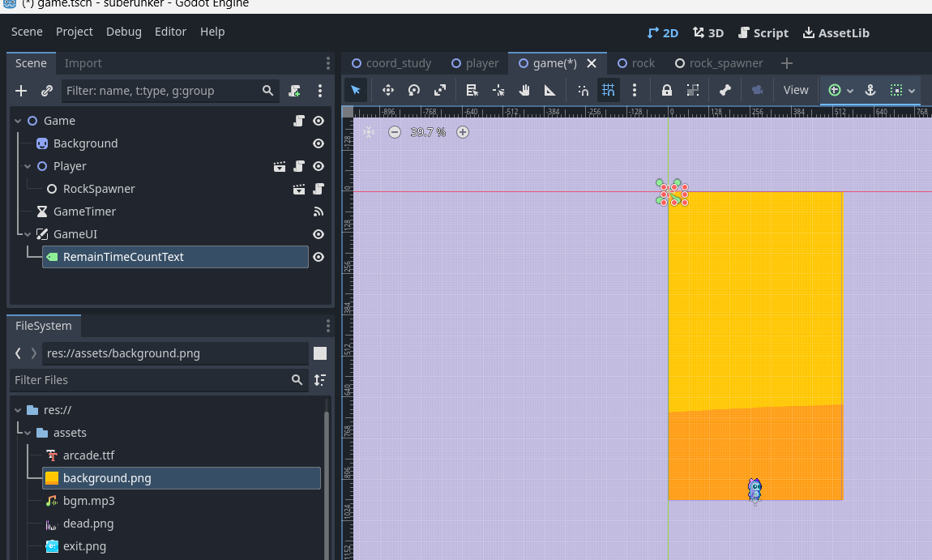Image resolution: width=932 pixels, height=560 pixels.
Task: Toggle smart snapping
Action: click(x=583, y=90)
